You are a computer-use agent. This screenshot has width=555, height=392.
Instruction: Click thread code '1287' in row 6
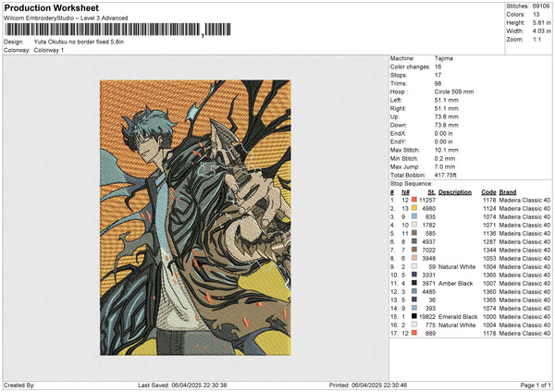[489, 241]
